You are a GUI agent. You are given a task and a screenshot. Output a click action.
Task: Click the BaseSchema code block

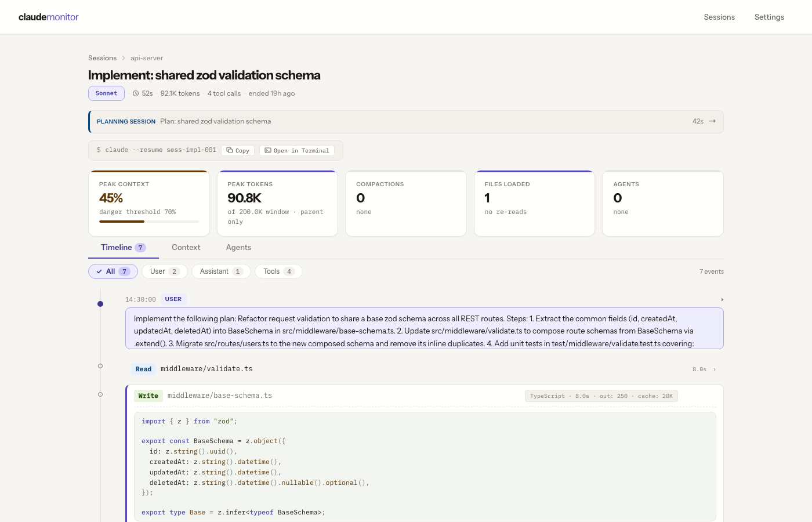425,467
